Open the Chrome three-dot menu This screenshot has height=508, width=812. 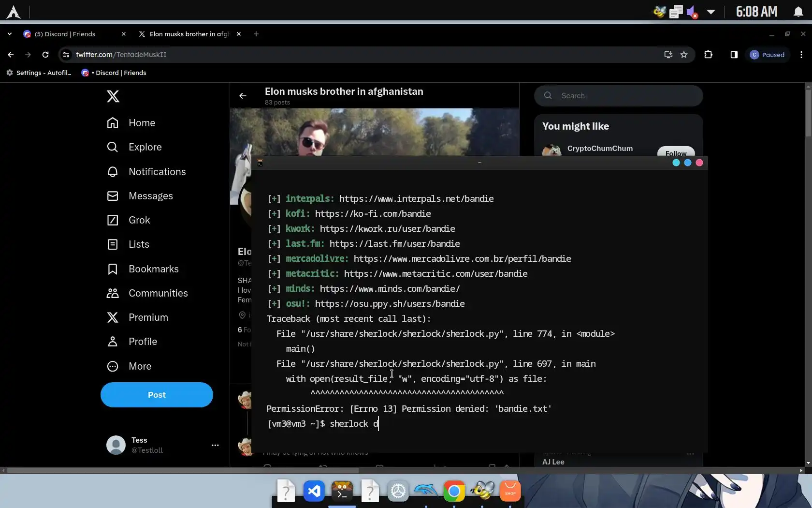[x=801, y=55]
